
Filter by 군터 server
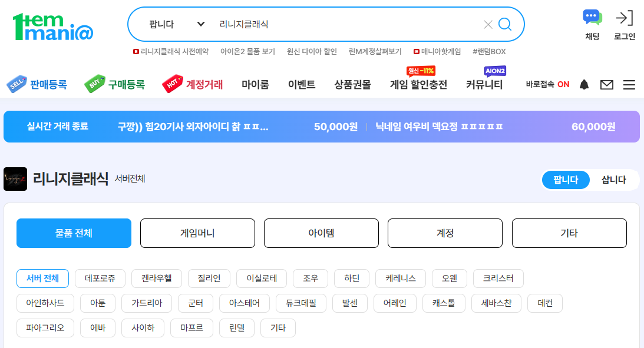tap(196, 303)
